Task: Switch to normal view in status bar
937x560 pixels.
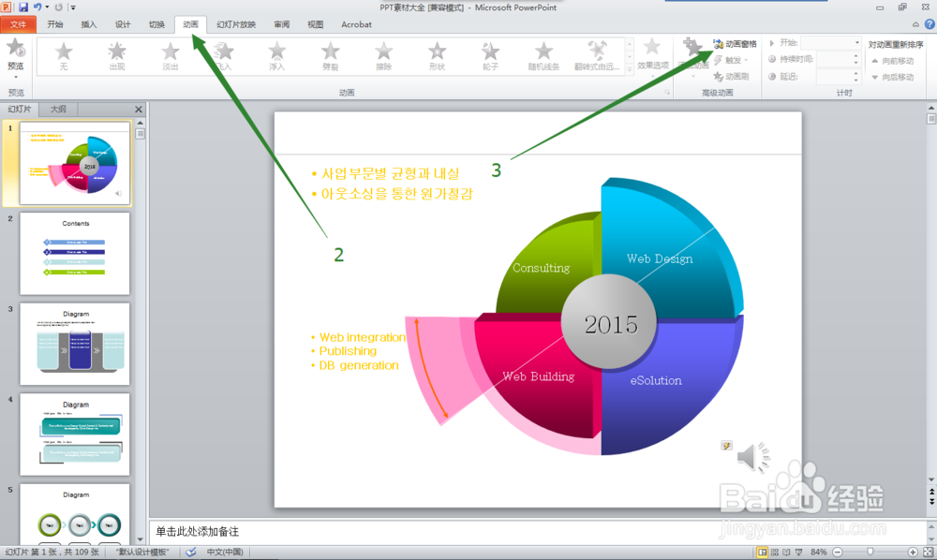Action: coord(762,553)
